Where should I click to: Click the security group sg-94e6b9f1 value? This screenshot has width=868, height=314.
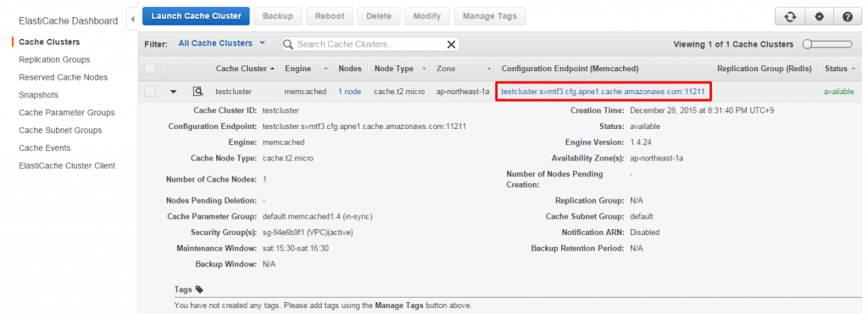(x=307, y=233)
